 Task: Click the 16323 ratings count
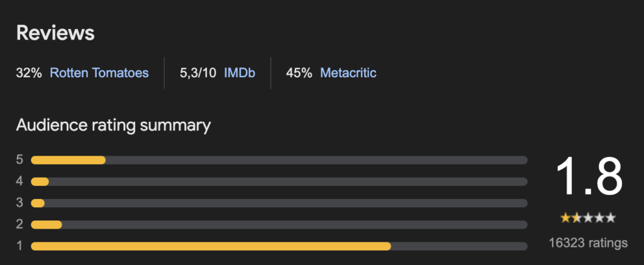(x=588, y=243)
